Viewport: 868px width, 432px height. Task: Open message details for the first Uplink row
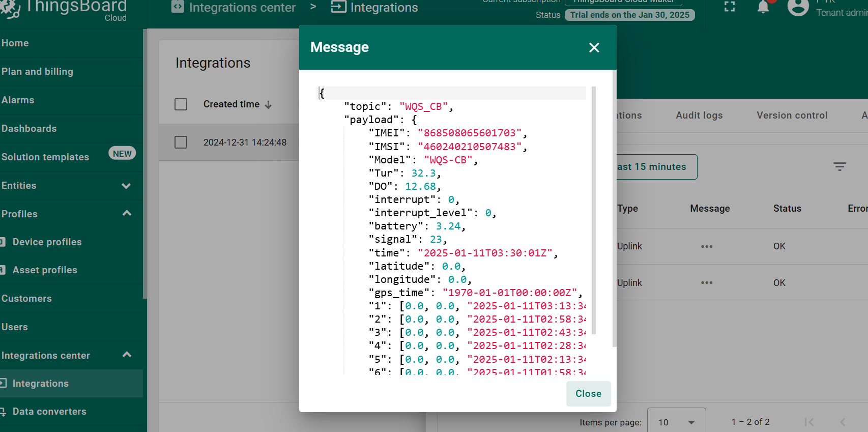(x=707, y=246)
